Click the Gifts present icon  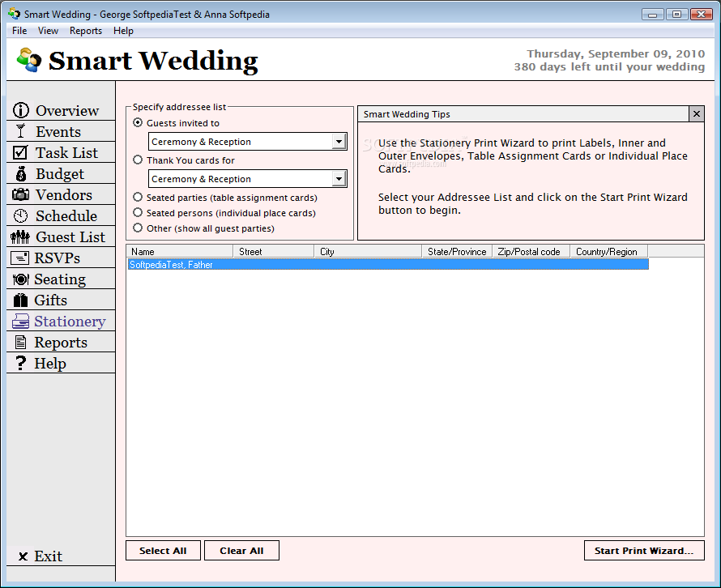pyautogui.click(x=20, y=300)
